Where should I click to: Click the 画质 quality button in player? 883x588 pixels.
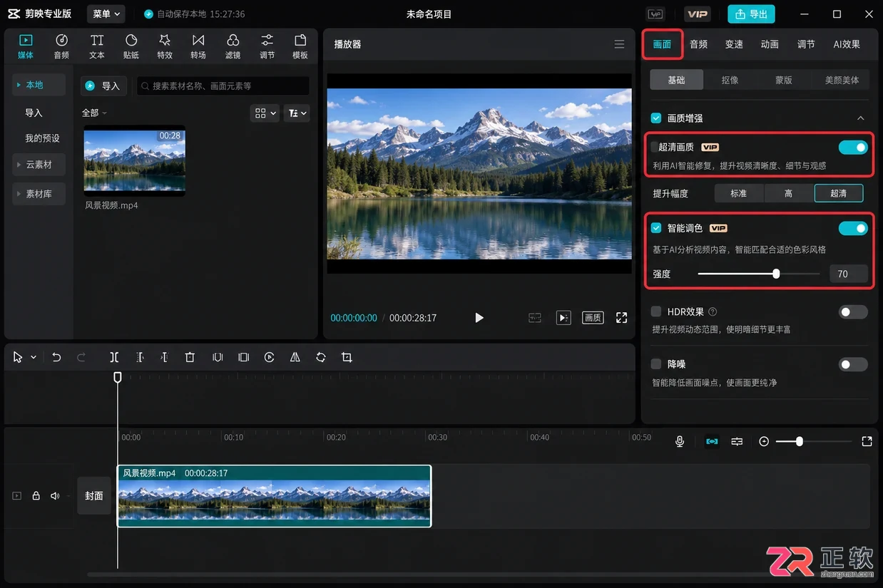point(593,318)
